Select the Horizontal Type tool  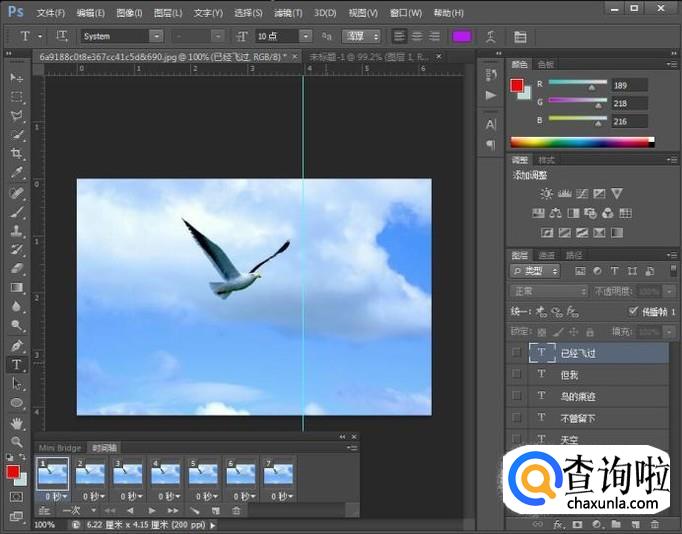(16, 365)
